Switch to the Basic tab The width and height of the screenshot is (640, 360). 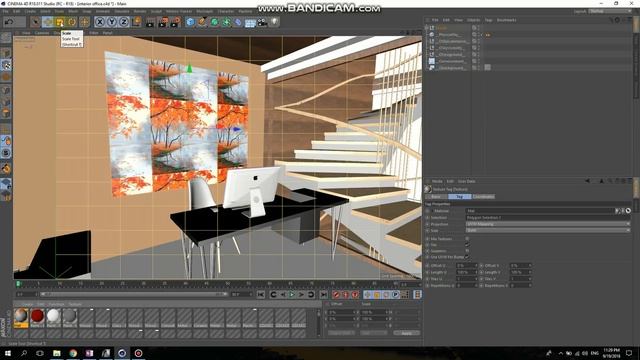(436, 197)
